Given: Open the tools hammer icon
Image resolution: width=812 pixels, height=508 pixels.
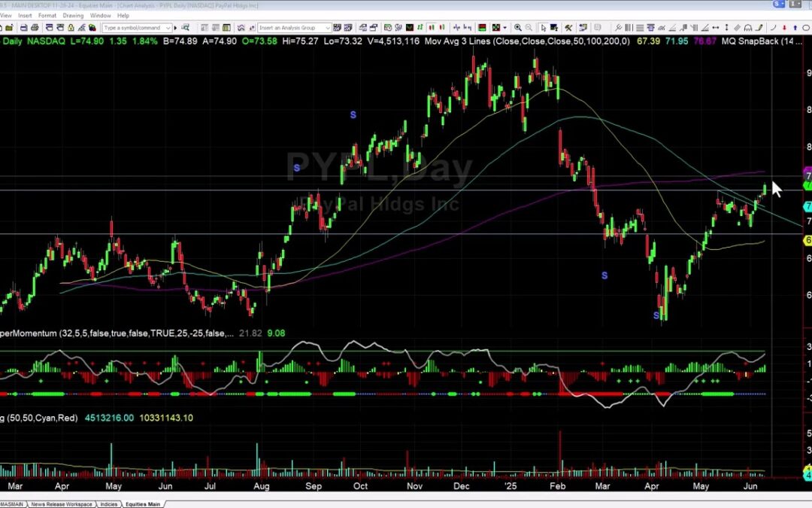Looking at the screenshot, I should point(568,28).
